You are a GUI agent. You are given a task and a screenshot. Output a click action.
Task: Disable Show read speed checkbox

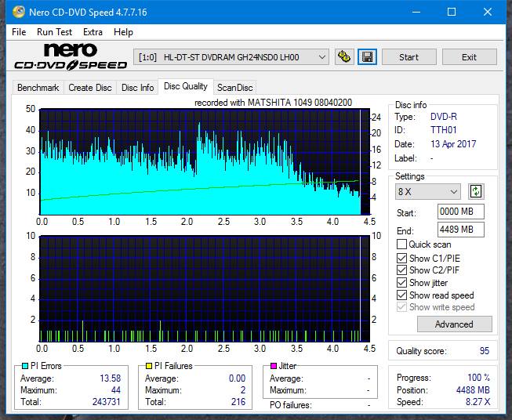tap(402, 295)
